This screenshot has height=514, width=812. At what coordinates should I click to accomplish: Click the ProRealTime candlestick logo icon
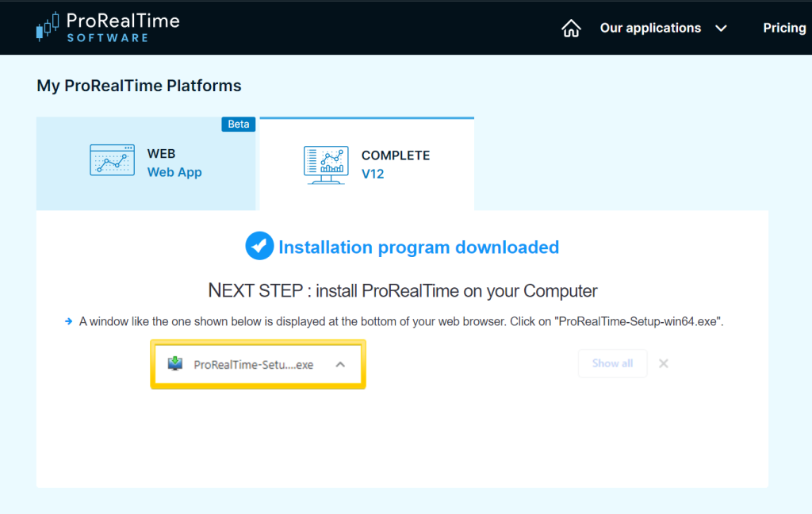point(48,26)
